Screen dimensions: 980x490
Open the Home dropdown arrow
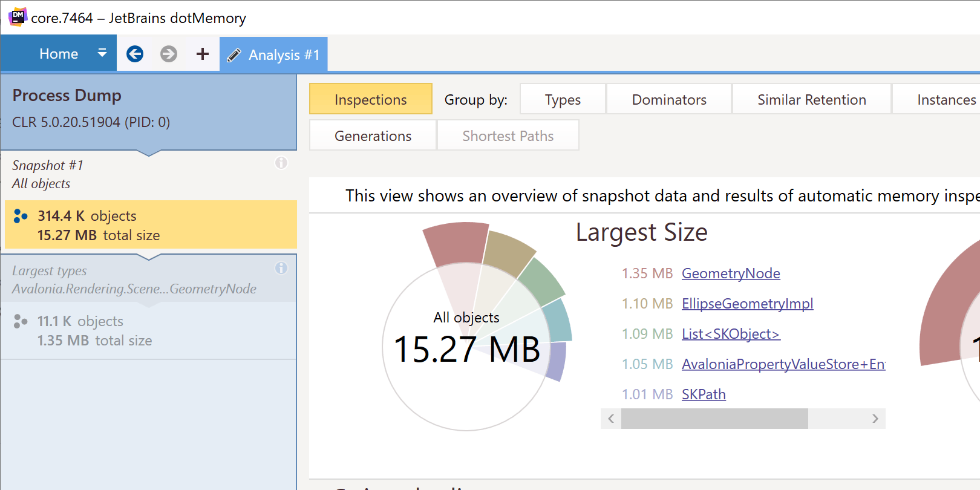102,53
